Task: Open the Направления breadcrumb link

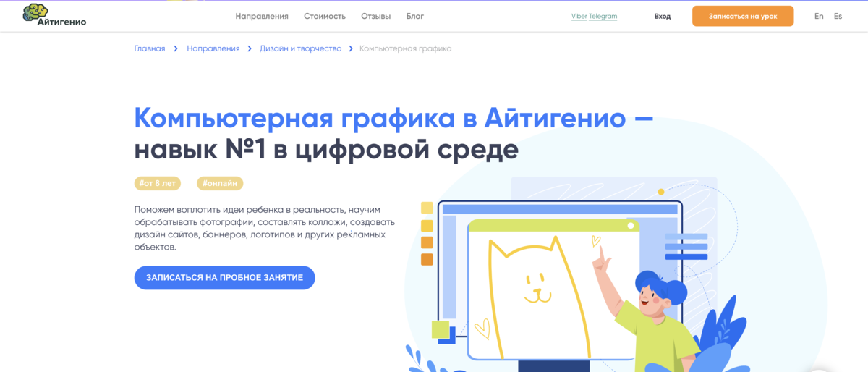Action: tap(213, 48)
